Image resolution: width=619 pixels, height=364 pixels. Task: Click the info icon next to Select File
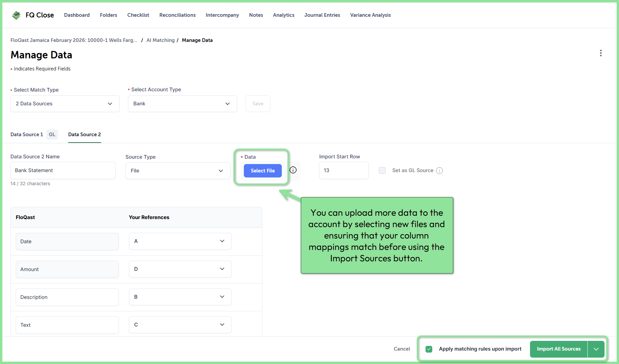(293, 170)
